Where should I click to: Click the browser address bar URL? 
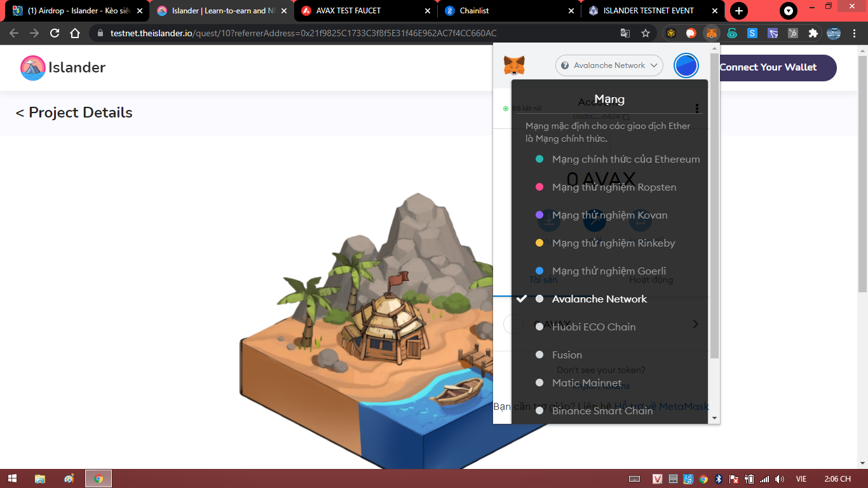pyautogui.click(x=304, y=33)
